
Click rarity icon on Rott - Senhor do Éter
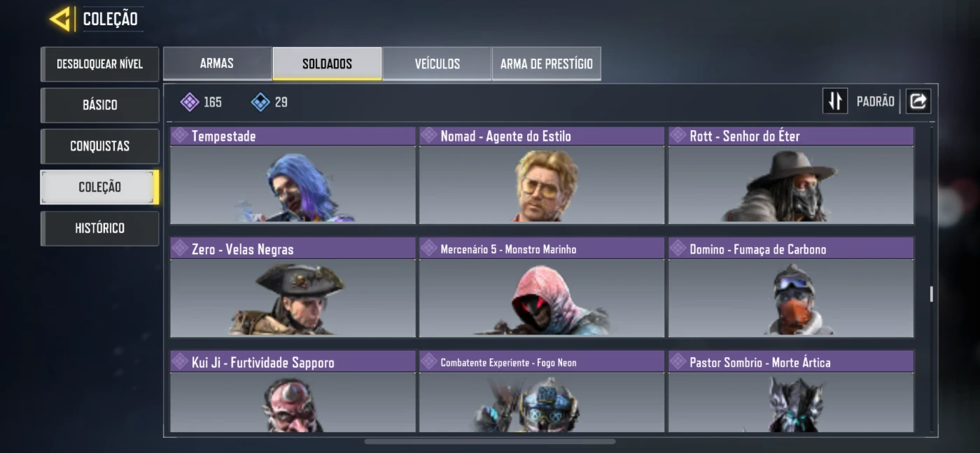678,136
